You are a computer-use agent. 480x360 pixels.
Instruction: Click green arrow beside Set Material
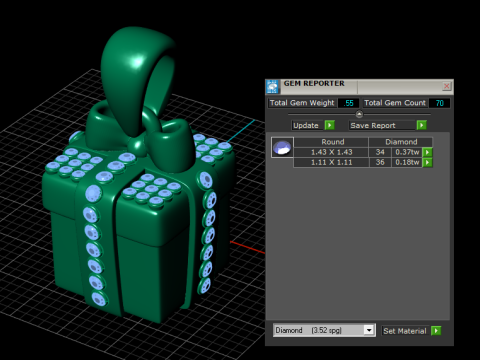pyautogui.click(x=436, y=331)
